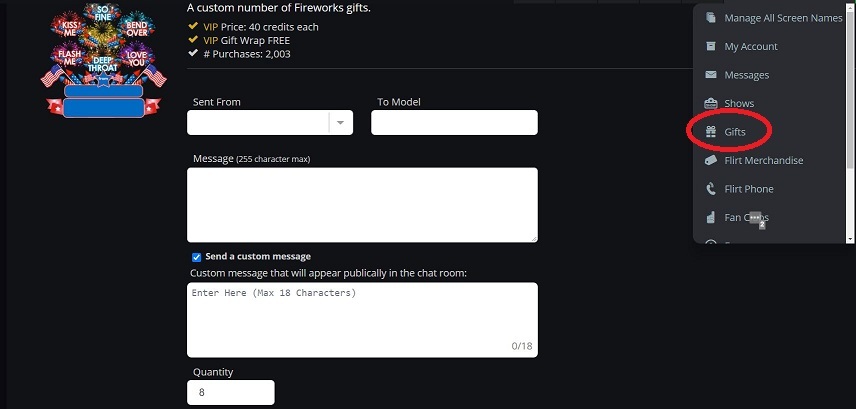The height and width of the screenshot is (409, 856).
Task: Focus the Message text area
Action: click(x=362, y=204)
